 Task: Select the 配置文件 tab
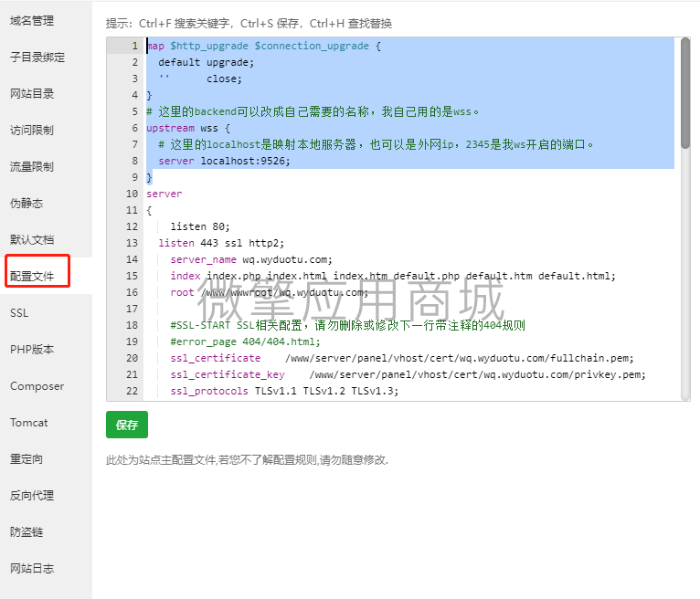[32, 277]
